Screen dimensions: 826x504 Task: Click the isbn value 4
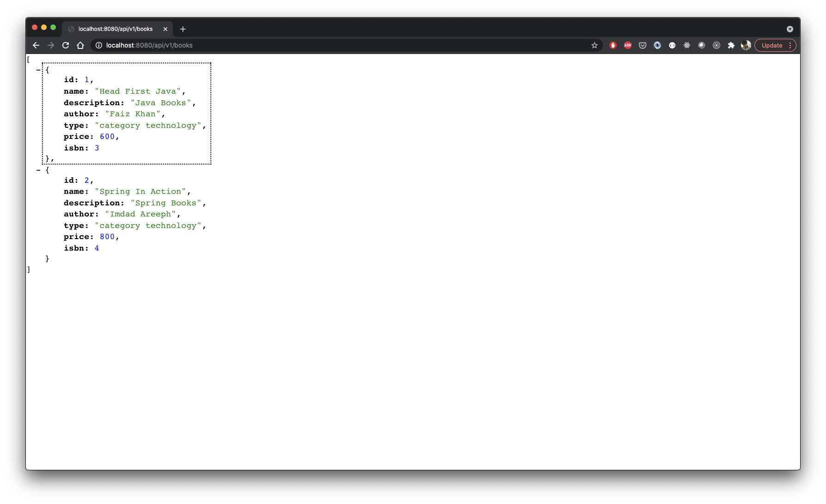[x=97, y=248]
